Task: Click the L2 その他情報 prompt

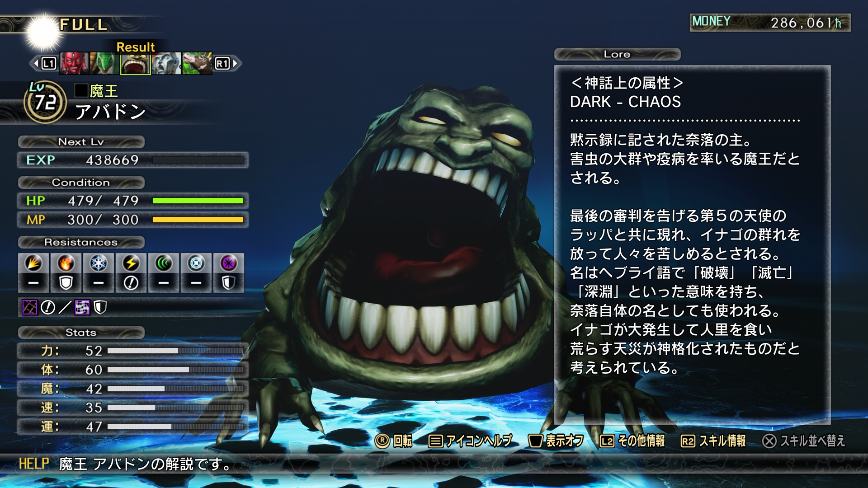Action: 632,441
